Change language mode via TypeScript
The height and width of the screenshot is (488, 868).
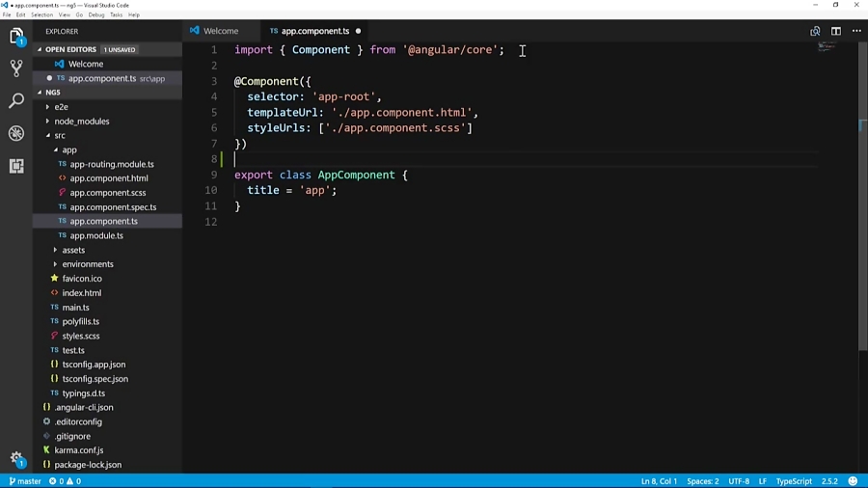pyautogui.click(x=794, y=481)
